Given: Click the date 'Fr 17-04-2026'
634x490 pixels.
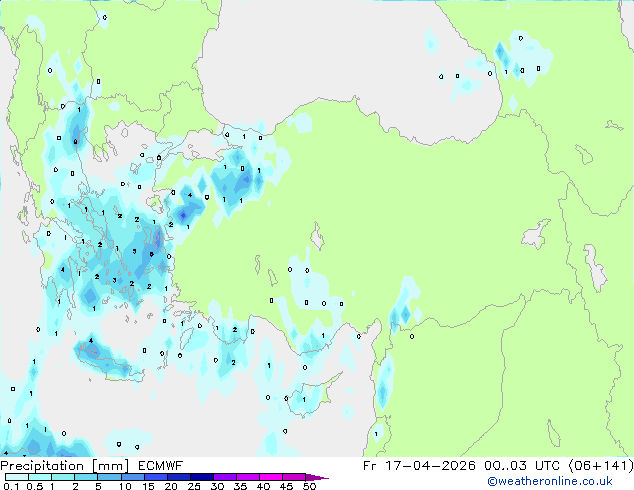Looking at the screenshot, I should tap(419, 466).
